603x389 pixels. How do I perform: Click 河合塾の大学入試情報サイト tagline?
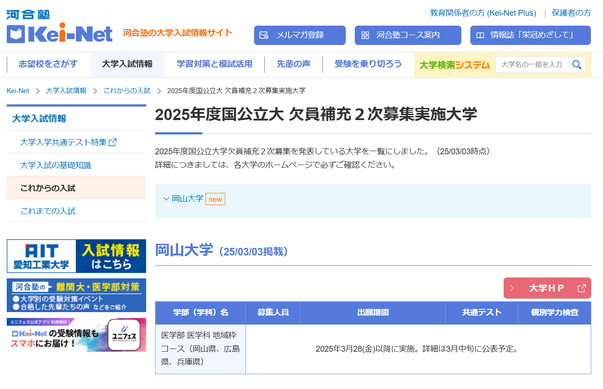pos(177,33)
